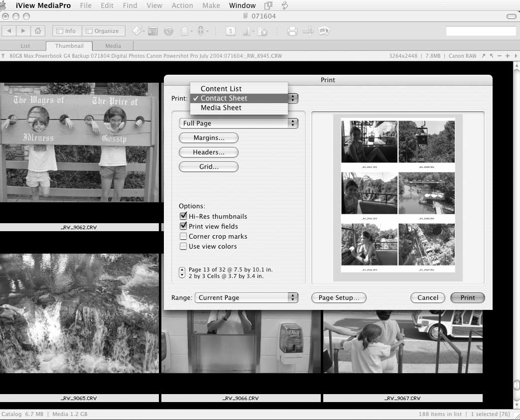Enable Use view colors option
This screenshot has width=520, height=420.
click(183, 246)
